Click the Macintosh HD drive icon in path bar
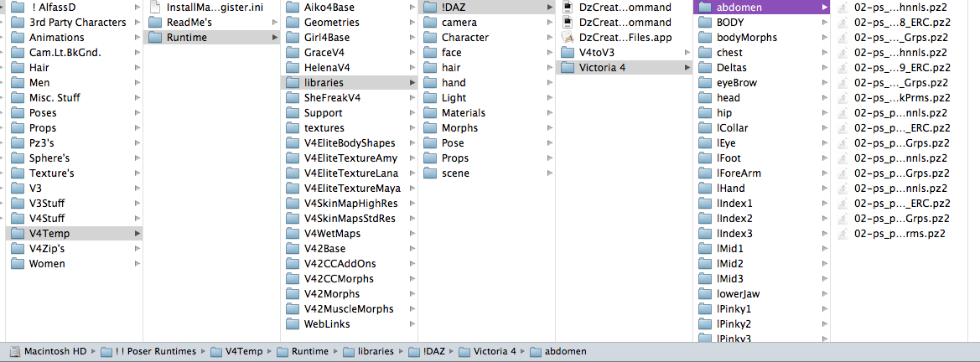 [x=14, y=351]
